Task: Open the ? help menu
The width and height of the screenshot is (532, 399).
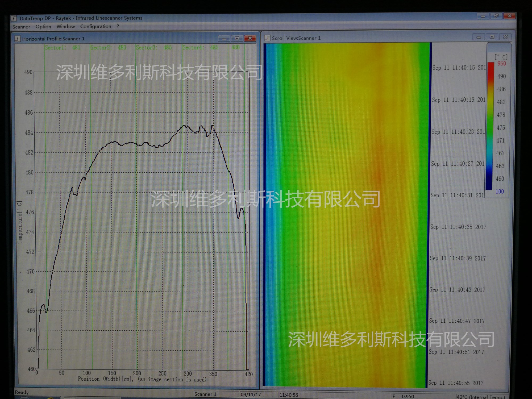Action: tap(118, 26)
